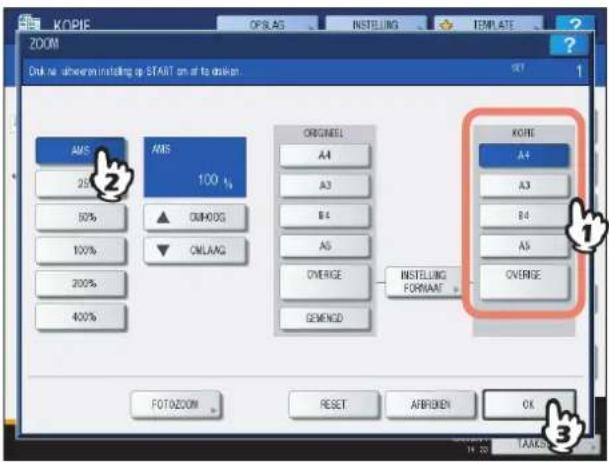The width and height of the screenshot is (609, 462).
Task: Select A3 in the ORIGINEEL column
Action: pos(324,186)
